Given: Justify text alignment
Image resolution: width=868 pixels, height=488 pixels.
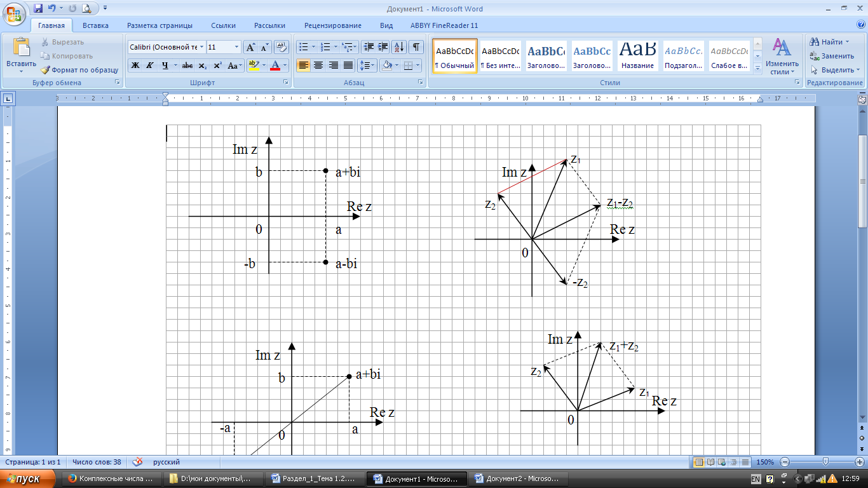Looking at the screenshot, I should (x=348, y=65).
